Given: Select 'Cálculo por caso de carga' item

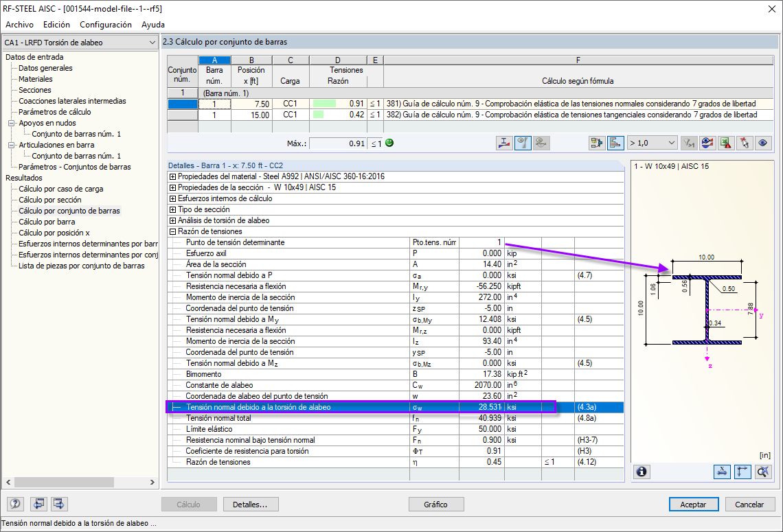Looking at the screenshot, I should [x=61, y=189].
